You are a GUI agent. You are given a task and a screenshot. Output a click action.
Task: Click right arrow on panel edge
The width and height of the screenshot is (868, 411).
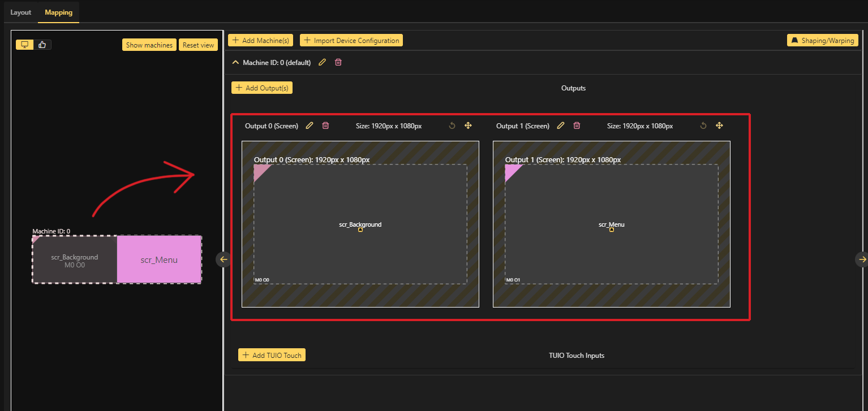click(862, 259)
